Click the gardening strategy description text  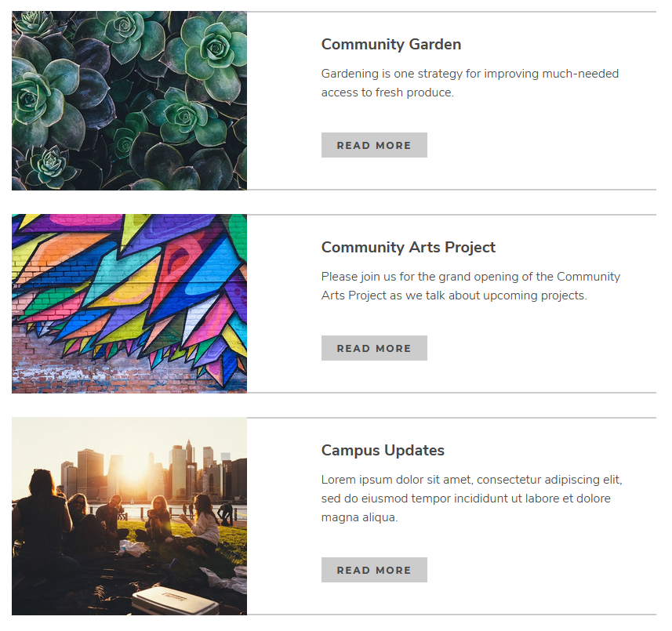[470, 83]
